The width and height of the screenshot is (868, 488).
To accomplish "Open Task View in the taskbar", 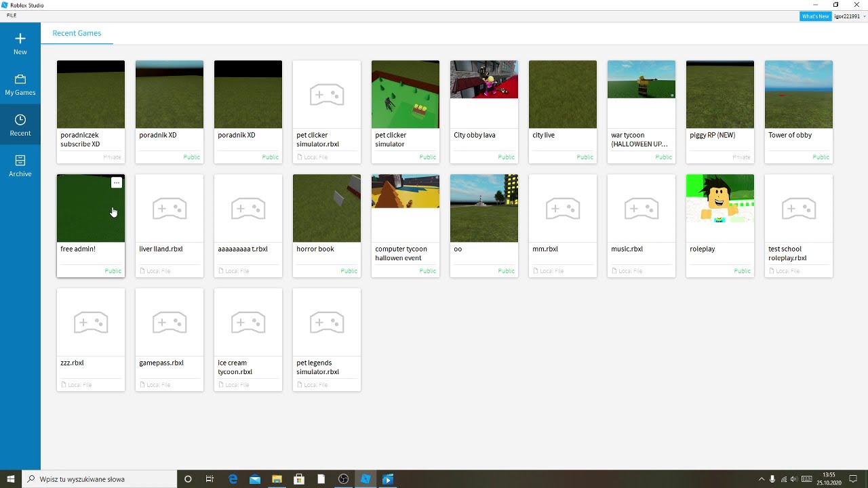I will 210,479.
